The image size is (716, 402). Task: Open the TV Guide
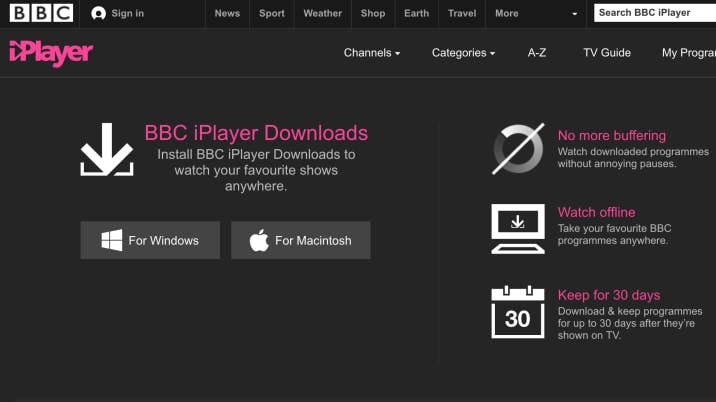click(607, 53)
